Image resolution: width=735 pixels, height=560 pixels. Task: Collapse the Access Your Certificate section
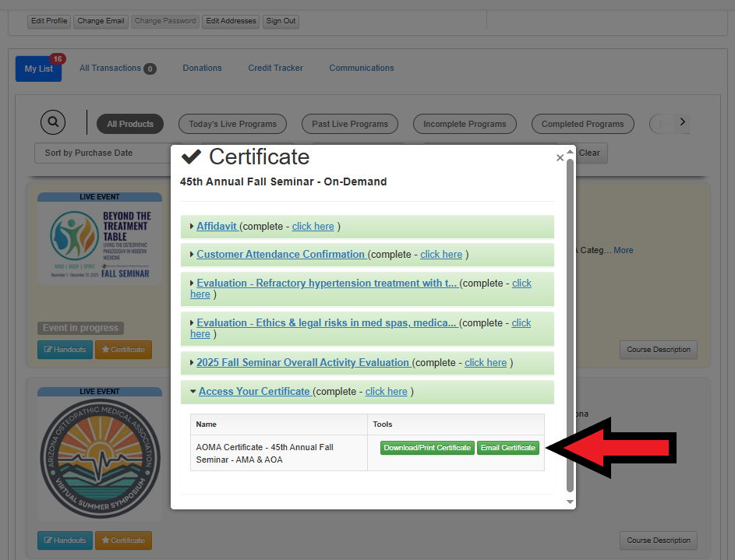tap(253, 392)
